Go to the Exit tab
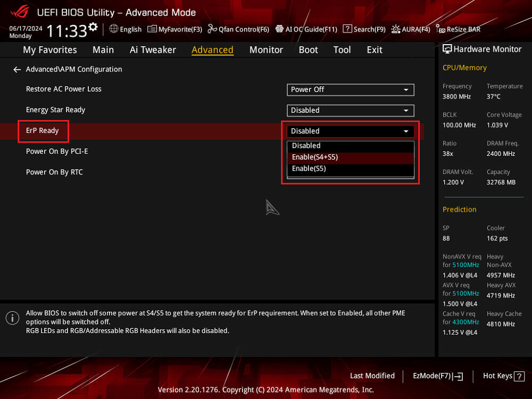Screen dimensions: 532x399 375,50
